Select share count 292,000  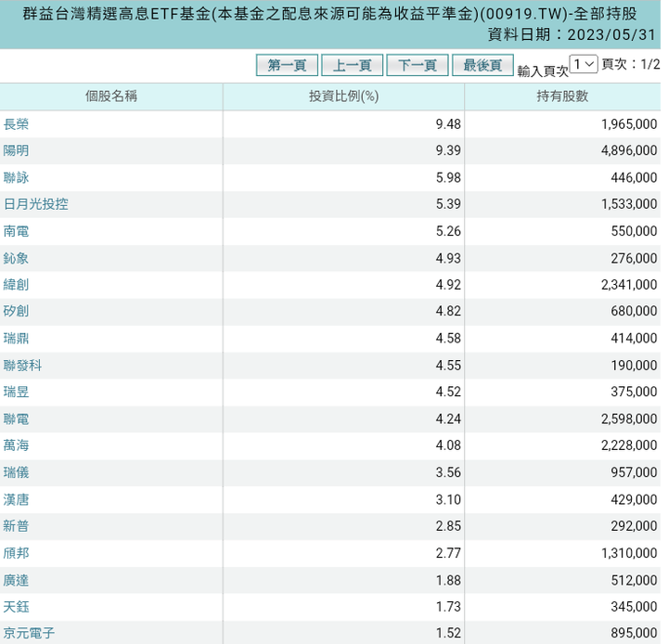634,525
